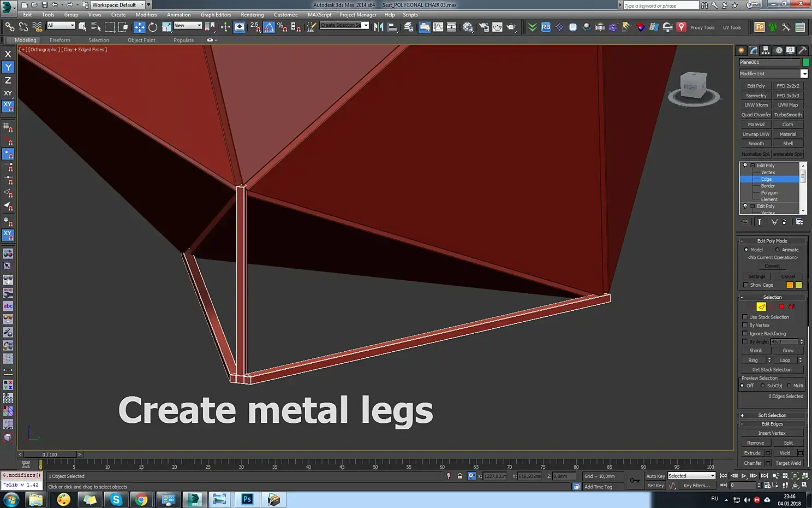Click the TurboSmooth modifier button
This screenshot has width=812, height=508.
788,115
